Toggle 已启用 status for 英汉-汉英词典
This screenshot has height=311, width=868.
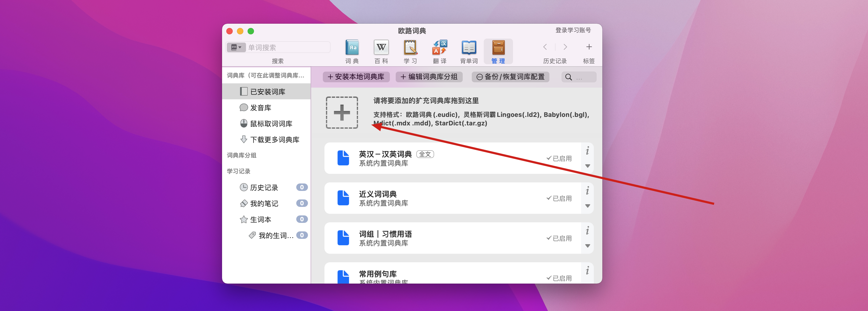[x=559, y=158]
